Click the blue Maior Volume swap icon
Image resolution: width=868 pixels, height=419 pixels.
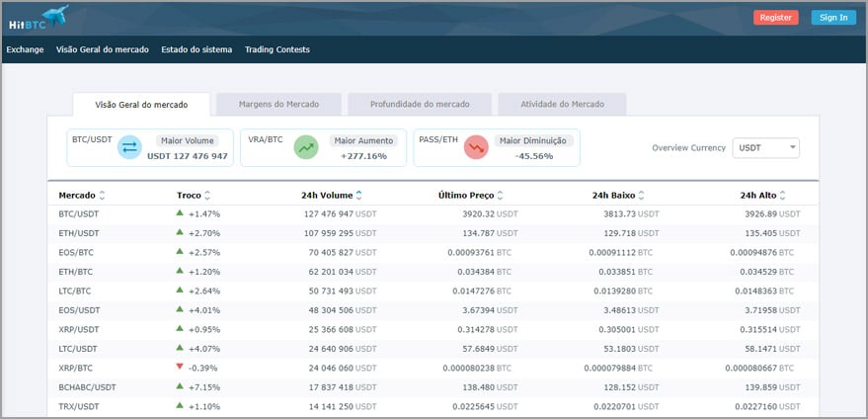(129, 147)
